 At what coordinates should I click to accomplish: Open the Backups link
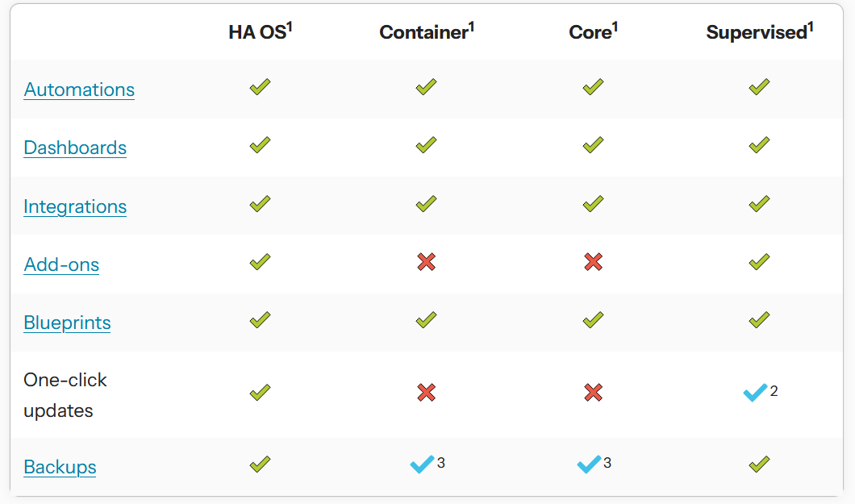point(60,467)
